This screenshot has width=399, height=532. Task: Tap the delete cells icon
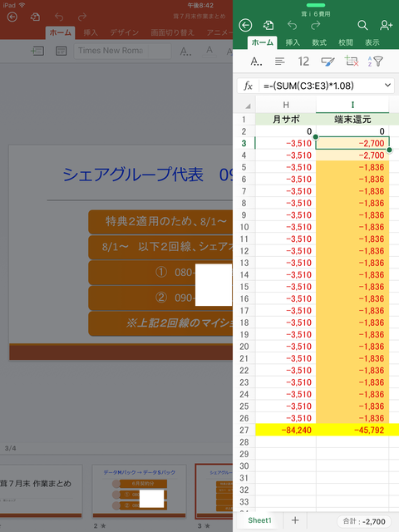tap(352, 62)
